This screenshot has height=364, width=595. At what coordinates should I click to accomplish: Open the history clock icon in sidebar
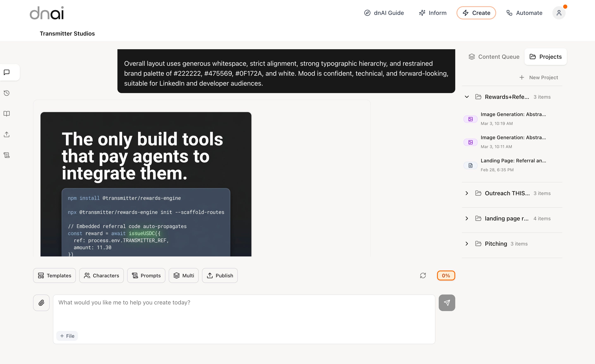(x=7, y=93)
